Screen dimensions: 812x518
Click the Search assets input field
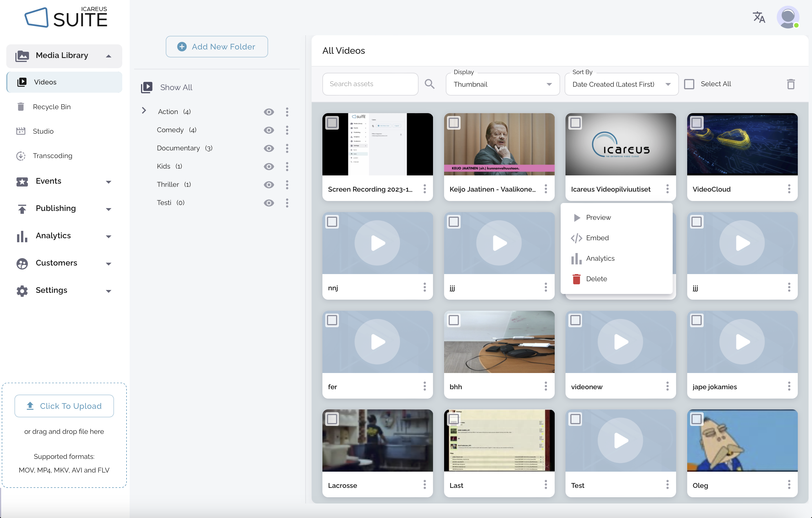click(370, 84)
